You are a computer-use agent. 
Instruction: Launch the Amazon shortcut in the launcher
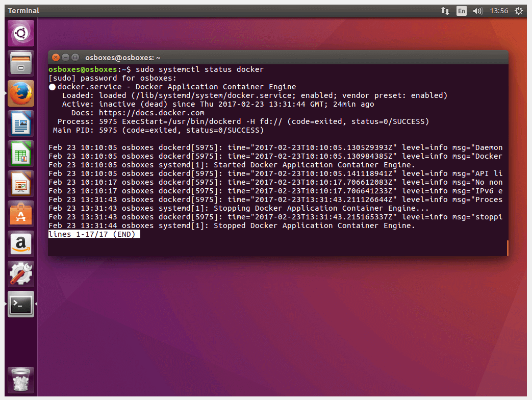[x=20, y=244]
